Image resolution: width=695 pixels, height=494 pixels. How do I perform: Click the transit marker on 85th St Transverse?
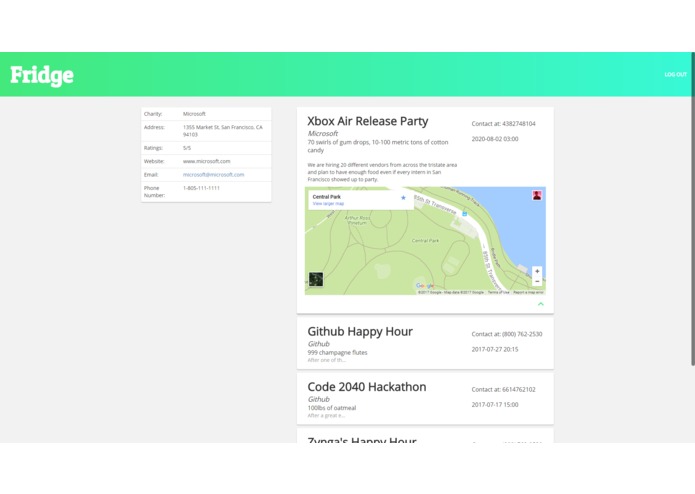tap(465, 214)
